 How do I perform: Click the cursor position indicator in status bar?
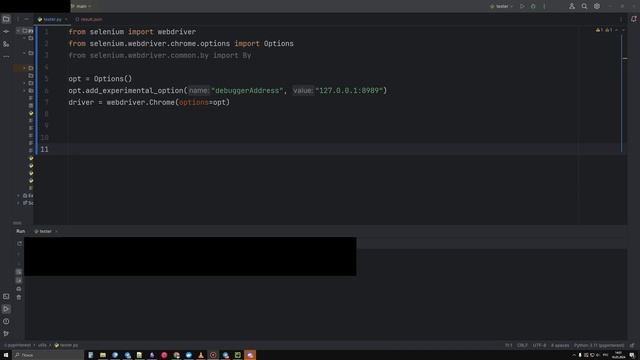[508, 345]
